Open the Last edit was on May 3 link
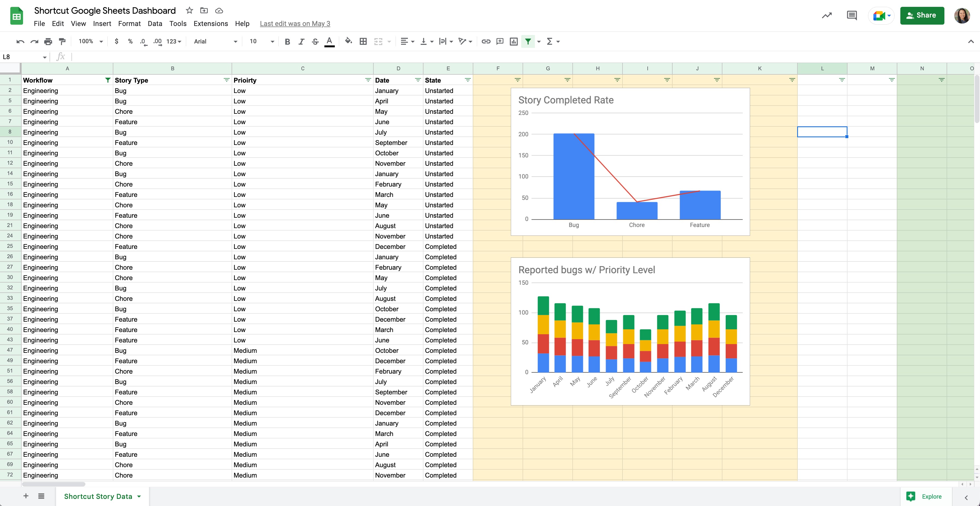 (x=295, y=24)
